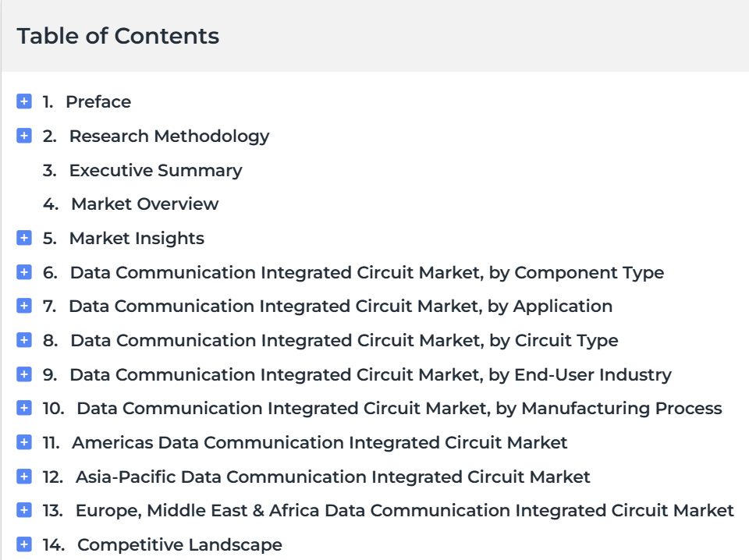Open chapter 9 by End-User Industry title
749x560 pixels.
click(x=371, y=375)
